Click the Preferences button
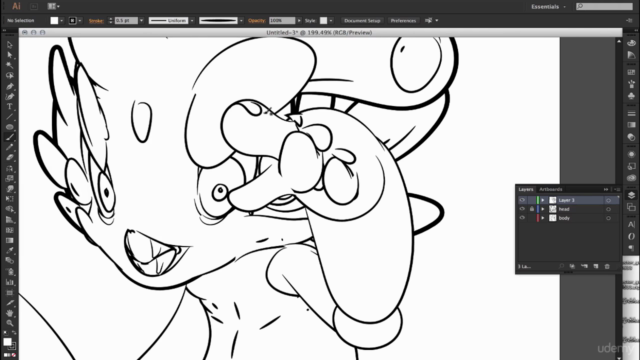The width and height of the screenshot is (640, 360). [403, 20]
